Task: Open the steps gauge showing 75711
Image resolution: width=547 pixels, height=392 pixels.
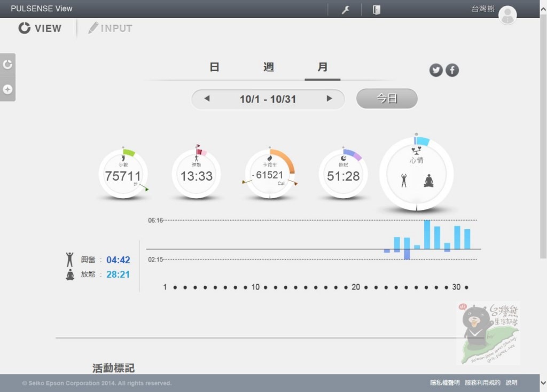Action: click(x=123, y=174)
